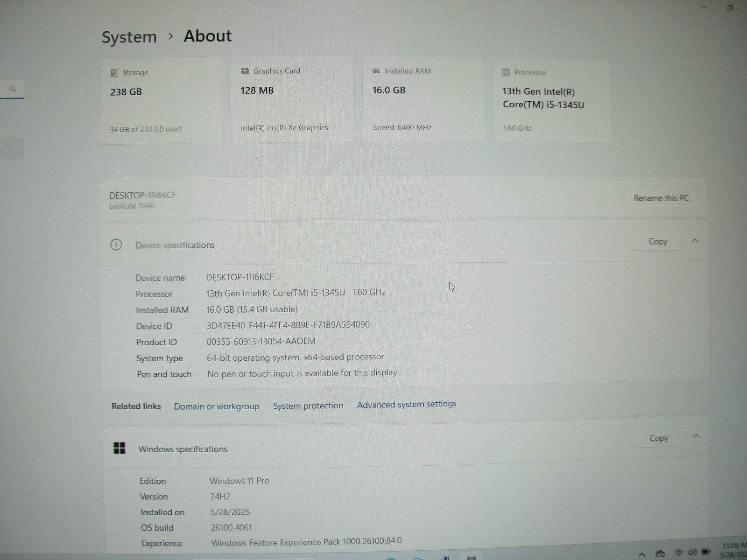Image resolution: width=747 pixels, height=560 pixels.
Task: Click the Wi-Fi icon in the system tray
Action: click(x=678, y=552)
